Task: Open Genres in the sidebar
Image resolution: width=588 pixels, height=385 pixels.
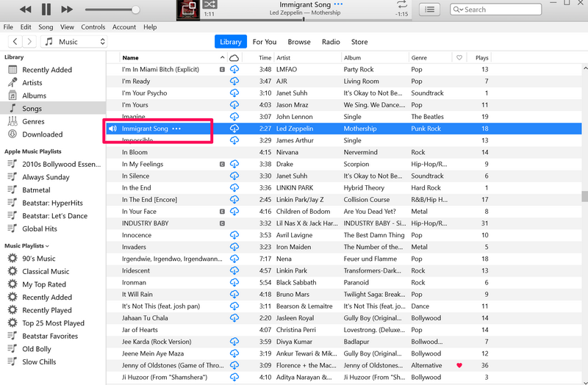Action: coord(33,121)
